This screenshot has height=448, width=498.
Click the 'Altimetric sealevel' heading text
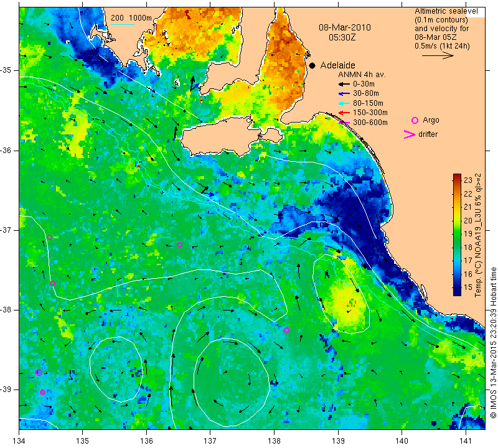(x=446, y=11)
